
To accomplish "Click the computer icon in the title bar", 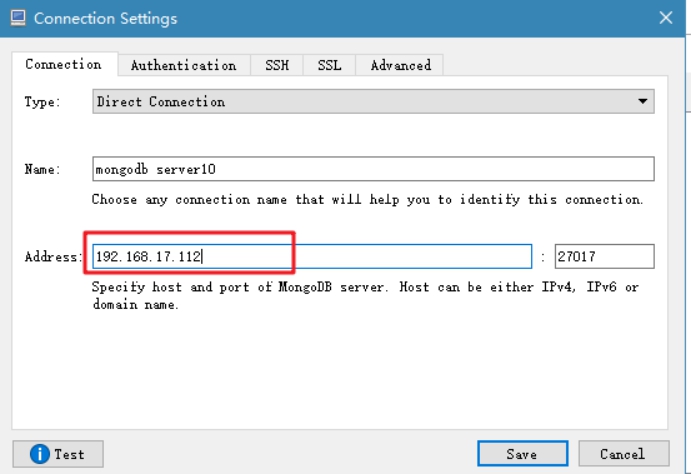I will [18, 18].
